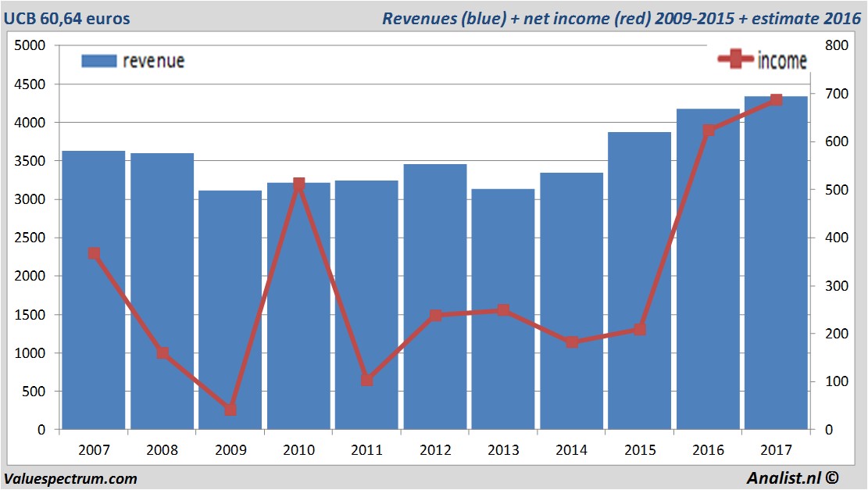Select the 4000 revenue axis value
This screenshot has height=490, width=868.
pyautogui.click(x=30, y=123)
